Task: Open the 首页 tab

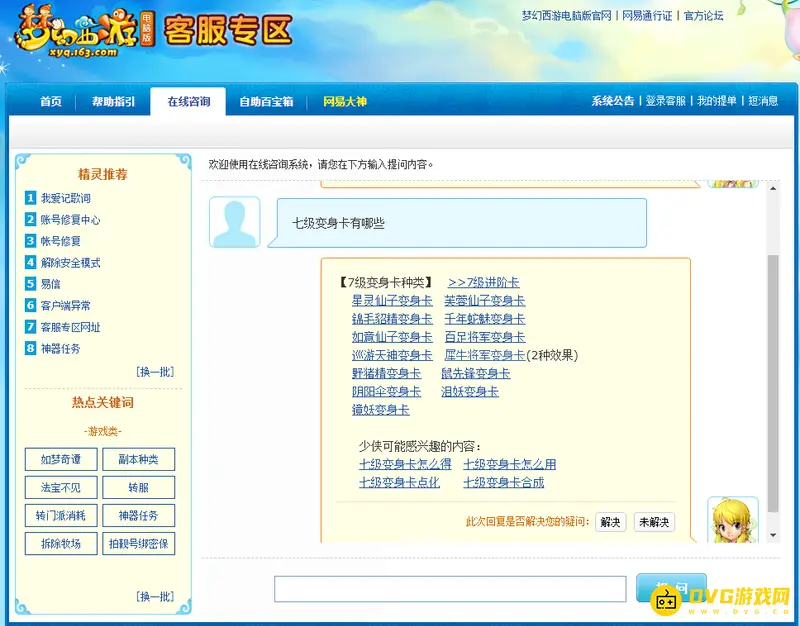Action: pyautogui.click(x=51, y=102)
